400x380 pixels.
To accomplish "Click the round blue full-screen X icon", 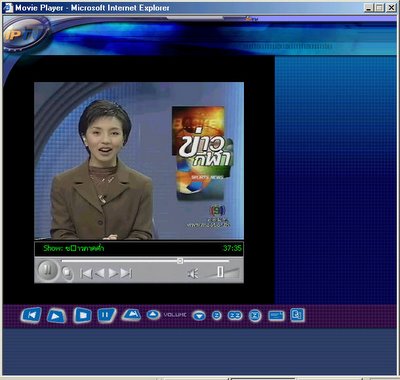I will pos(255,315).
